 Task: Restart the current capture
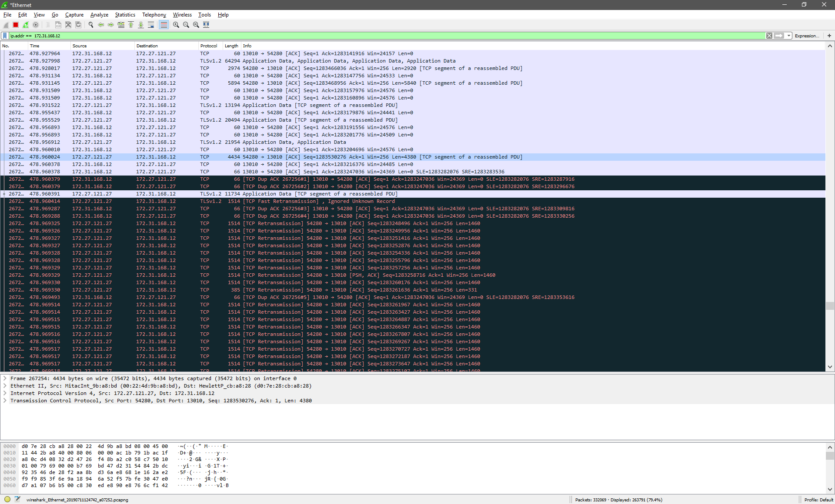click(x=26, y=25)
